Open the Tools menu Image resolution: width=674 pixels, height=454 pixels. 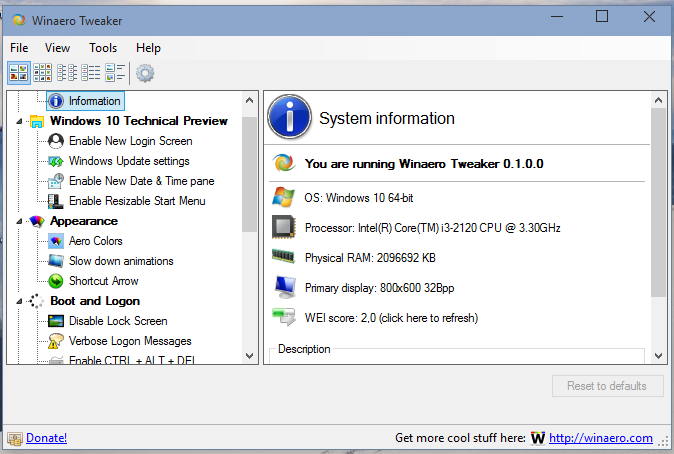[103, 48]
